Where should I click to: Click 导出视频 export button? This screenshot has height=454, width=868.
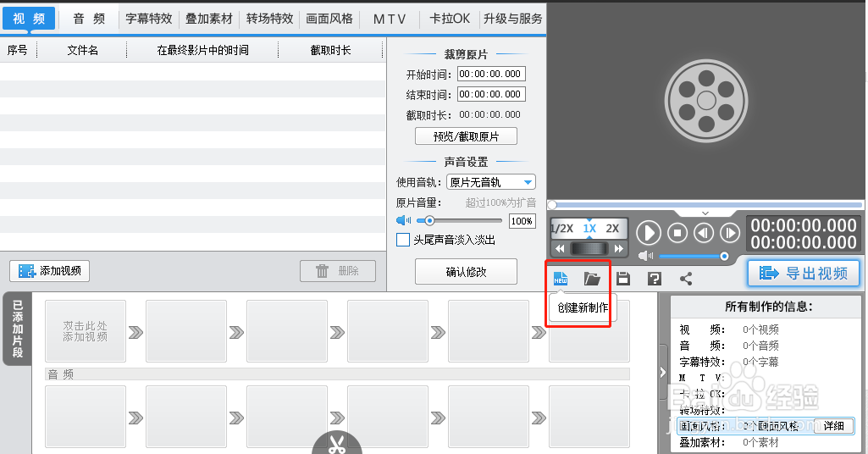[x=804, y=273]
